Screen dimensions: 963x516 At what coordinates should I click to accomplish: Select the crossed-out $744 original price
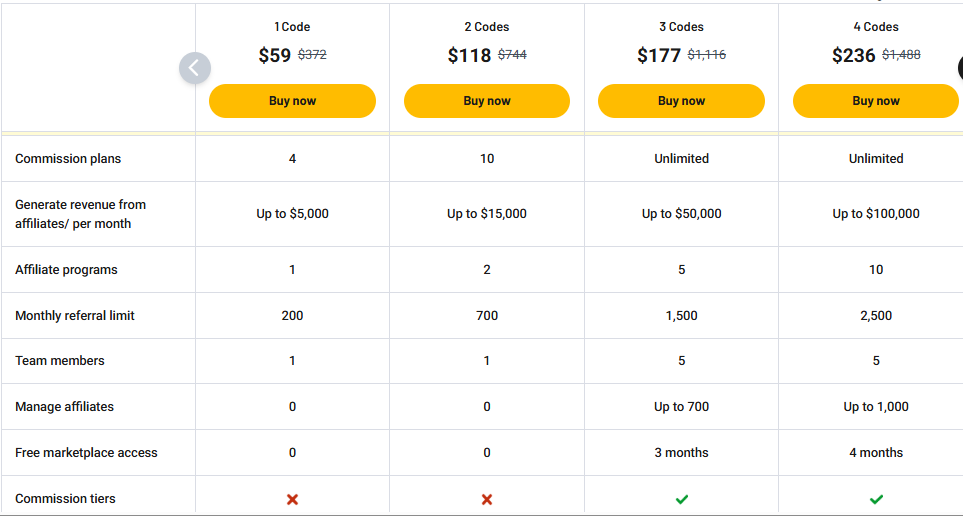(x=512, y=55)
